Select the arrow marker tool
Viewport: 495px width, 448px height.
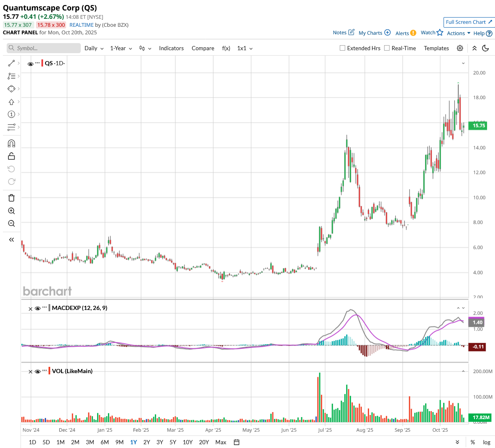pos(11,102)
